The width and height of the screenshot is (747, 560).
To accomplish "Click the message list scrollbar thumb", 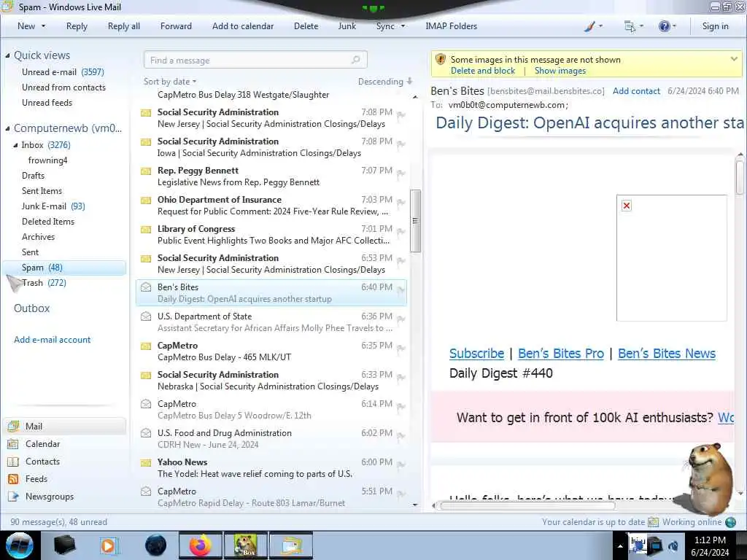I will coord(415,221).
